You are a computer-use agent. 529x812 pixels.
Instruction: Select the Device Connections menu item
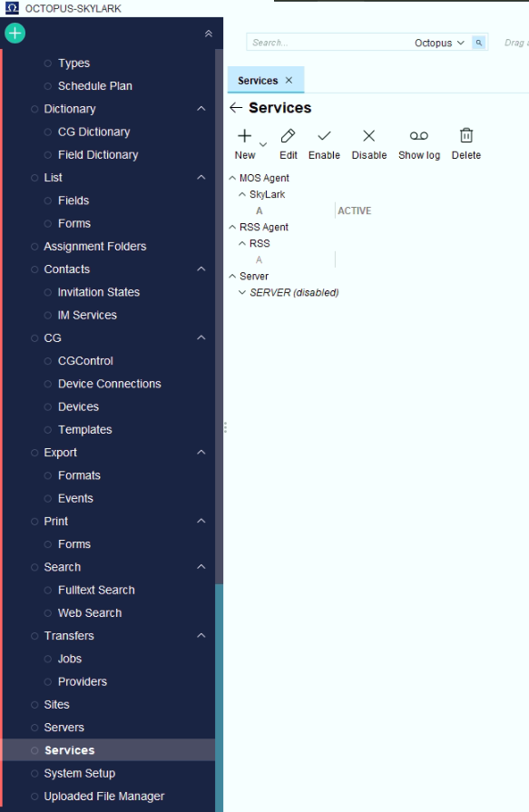click(109, 384)
